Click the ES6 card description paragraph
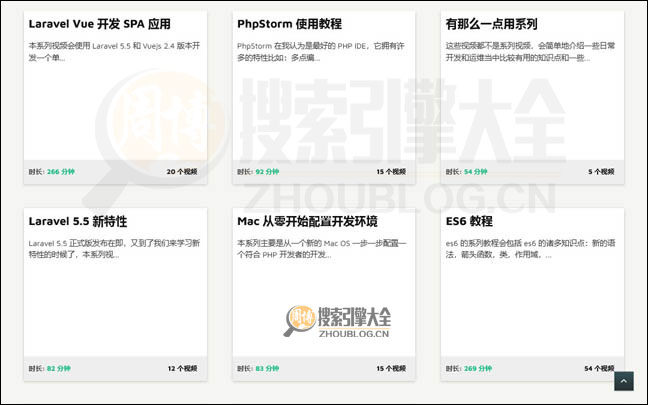Screen dimensions: 648x405 pos(528,248)
